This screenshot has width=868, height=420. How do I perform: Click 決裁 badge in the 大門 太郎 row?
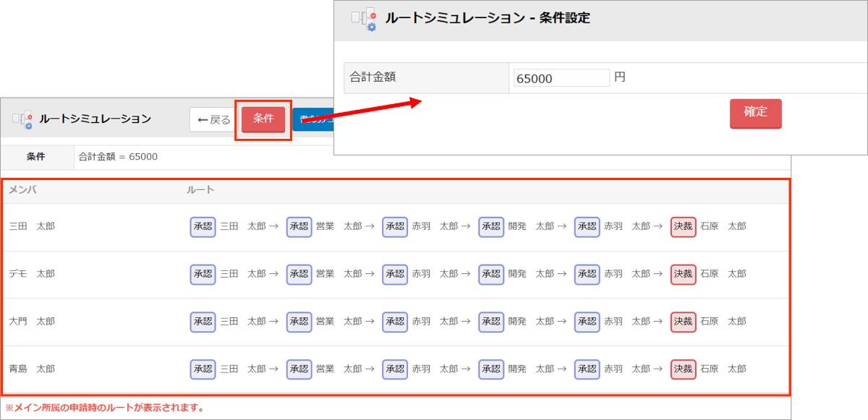[683, 322]
